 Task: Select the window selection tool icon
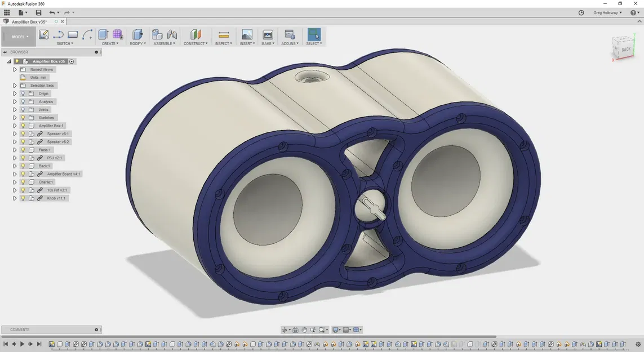point(314,34)
